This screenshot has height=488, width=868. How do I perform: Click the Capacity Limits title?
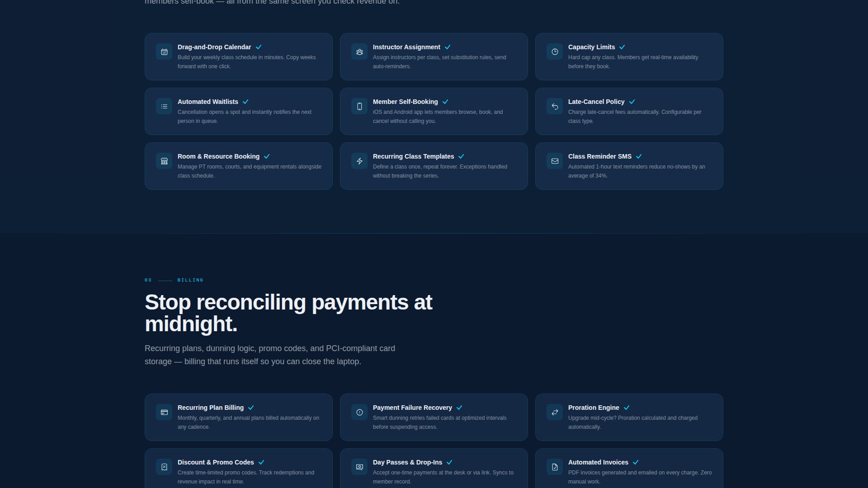(x=591, y=47)
